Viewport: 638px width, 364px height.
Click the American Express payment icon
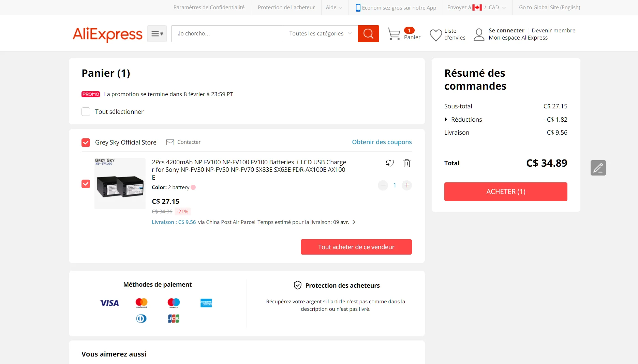[206, 303]
